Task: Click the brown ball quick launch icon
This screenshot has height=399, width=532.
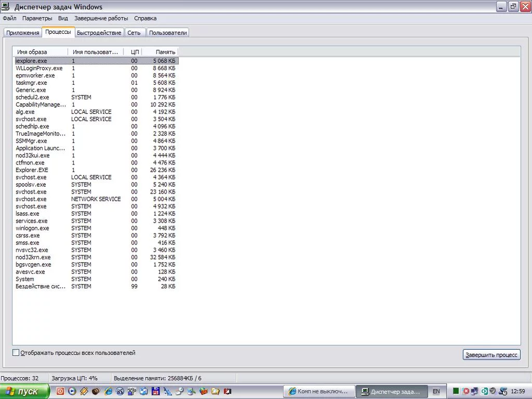Action: [x=96, y=391]
